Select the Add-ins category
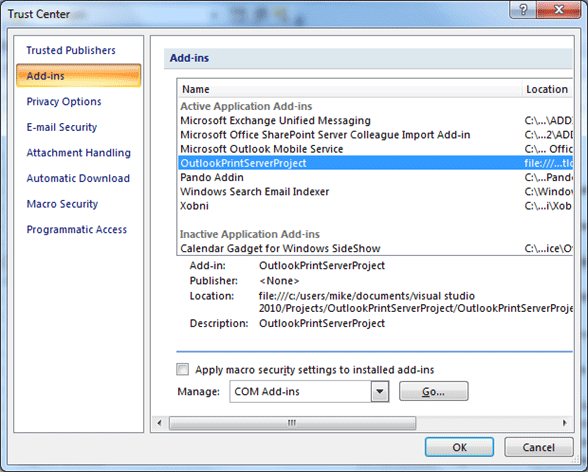Viewport: 588px width, 472px height. click(x=79, y=75)
